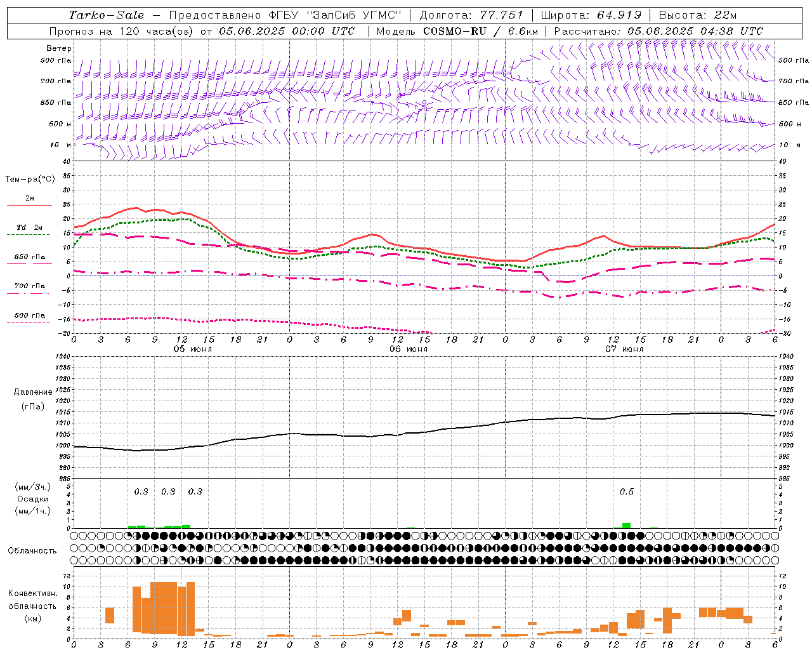Viewport: 812px width, 650px height.
Task: Select the forecast text "Прогноз на 120 часа(ов)"
Action: (x=122, y=31)
